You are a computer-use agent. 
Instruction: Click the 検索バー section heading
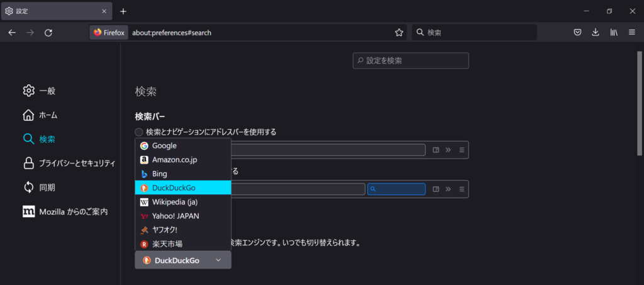pos(150,116)
